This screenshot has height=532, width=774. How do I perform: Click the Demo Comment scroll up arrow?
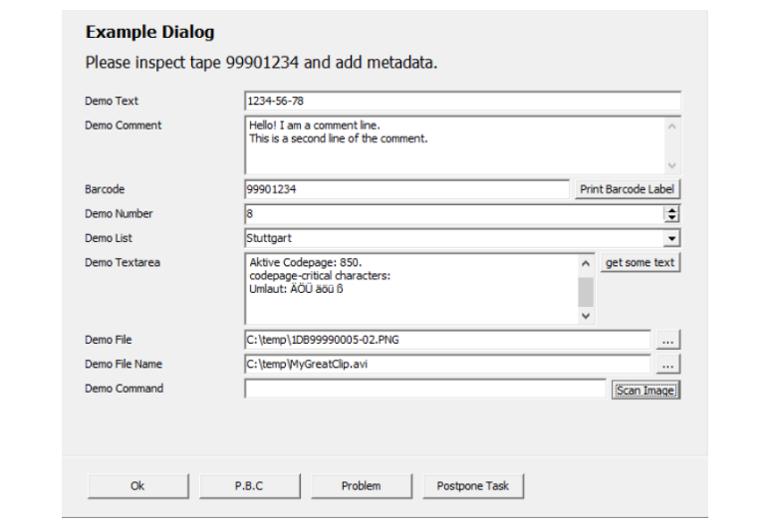point(671,127)
